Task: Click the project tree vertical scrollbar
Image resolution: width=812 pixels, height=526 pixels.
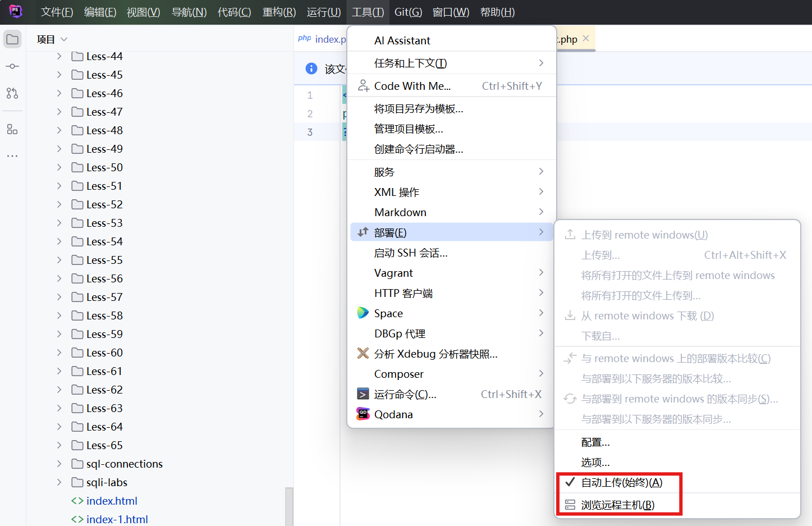Action: (x=289, y=505)
